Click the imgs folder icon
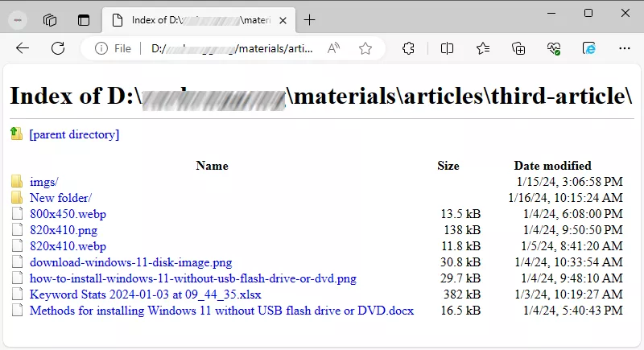The width and height of the screenshot is (644, 350). (17, 181)
